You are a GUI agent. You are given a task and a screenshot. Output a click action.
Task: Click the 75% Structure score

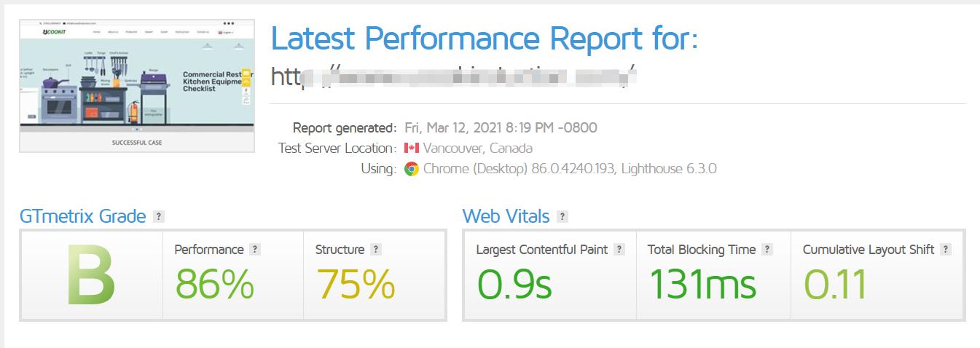point(356,284)
